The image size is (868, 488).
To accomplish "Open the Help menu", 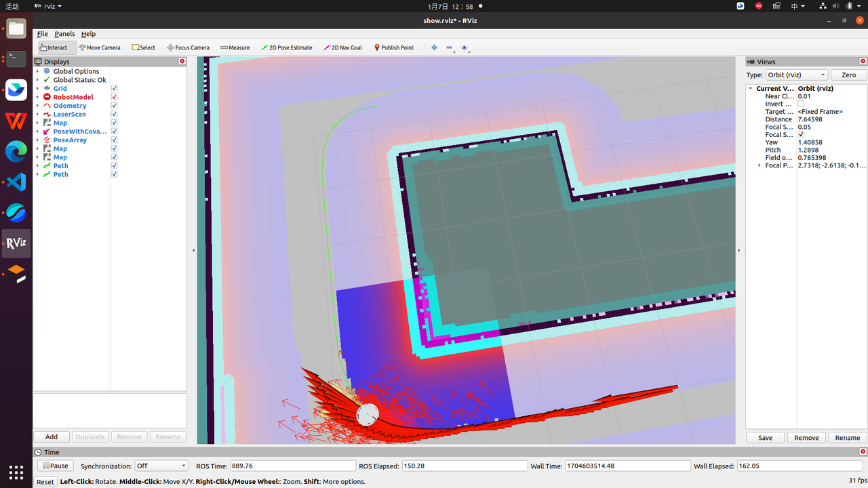I will 88,34.
